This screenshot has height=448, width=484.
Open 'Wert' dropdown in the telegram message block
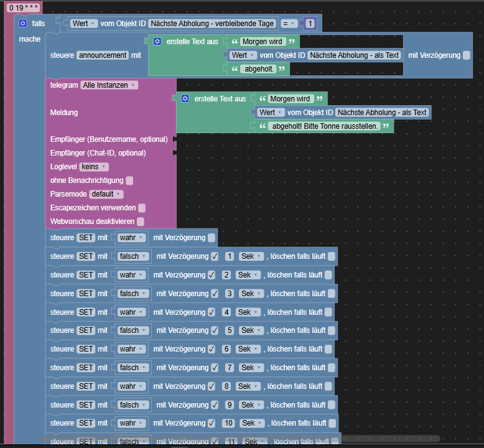tap(271, 113)
